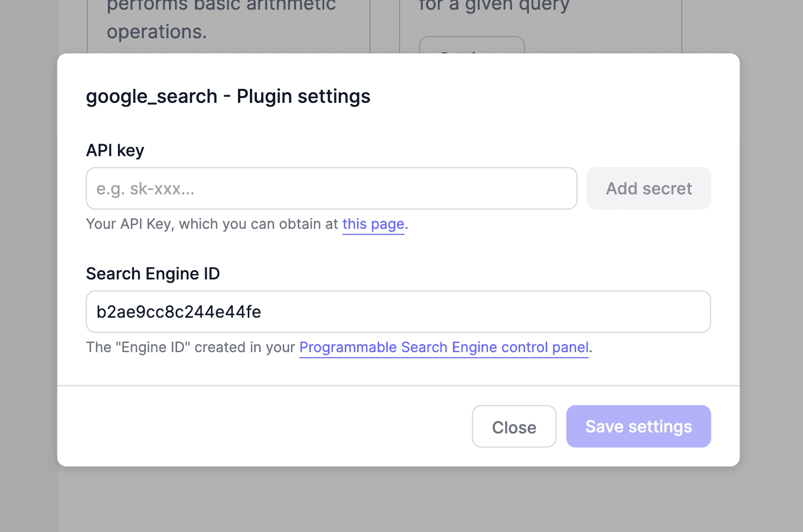Close the plugin settings dialog
This screenshot has height=532, width=803.
coord(514,426)
